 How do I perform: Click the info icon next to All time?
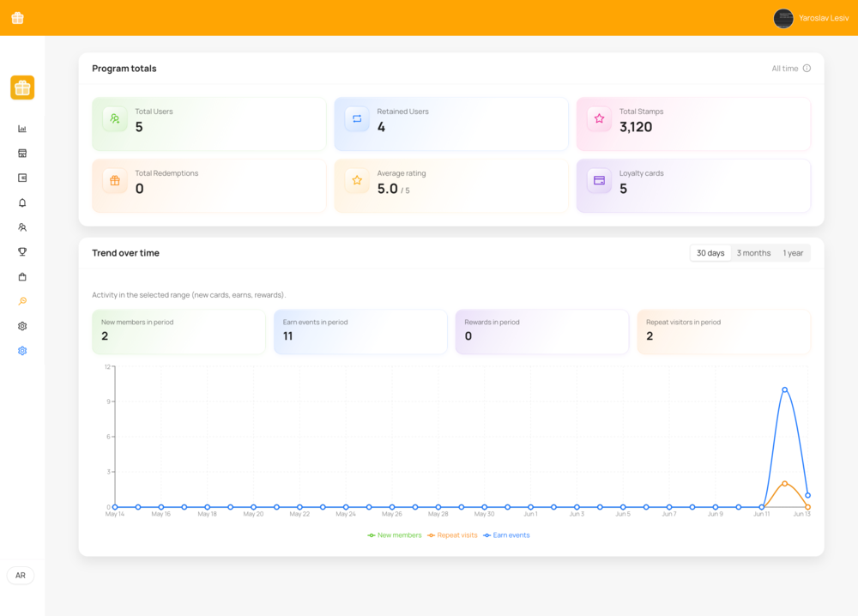807,69
